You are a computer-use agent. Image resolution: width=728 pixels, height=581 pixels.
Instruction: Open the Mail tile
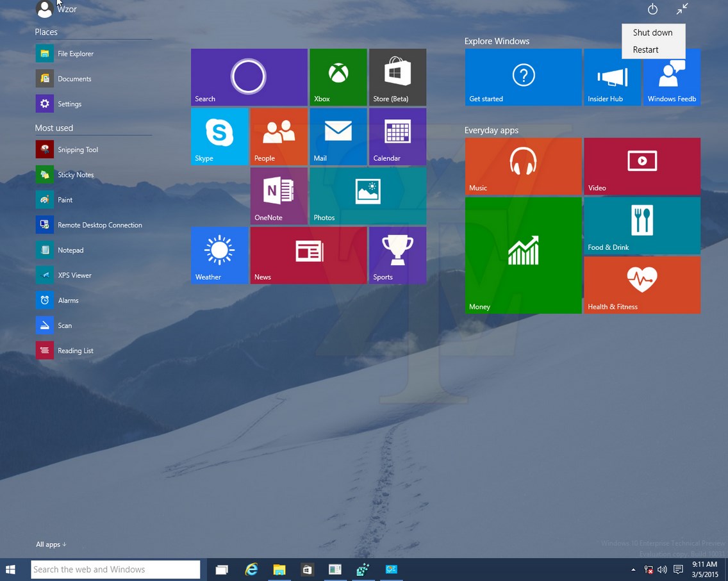tap(338, 136)
